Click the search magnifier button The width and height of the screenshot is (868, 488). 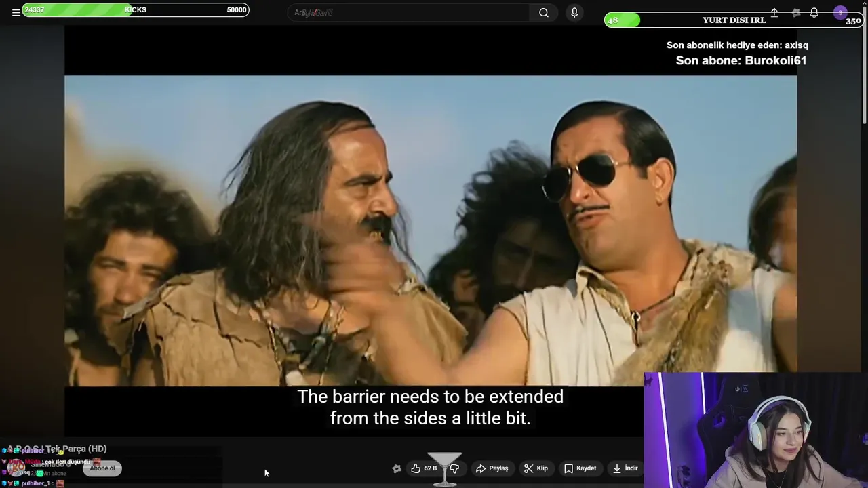[x=544, y=12]
